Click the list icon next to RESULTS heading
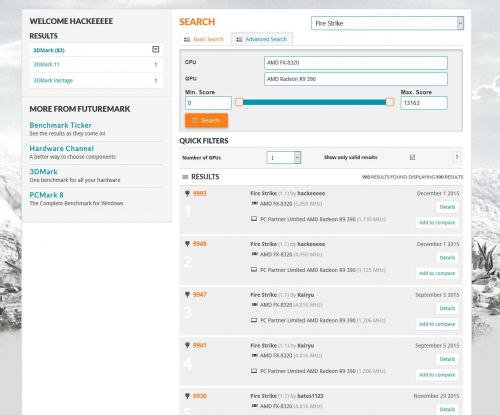This screenshot has width=500, height=415. (185, 177)
